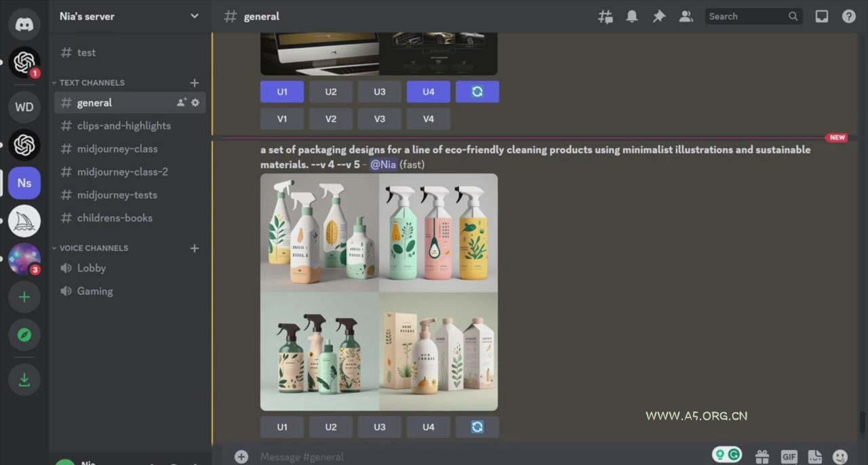Open the GIF picker button
868x465 pixels.
[789, 457]
